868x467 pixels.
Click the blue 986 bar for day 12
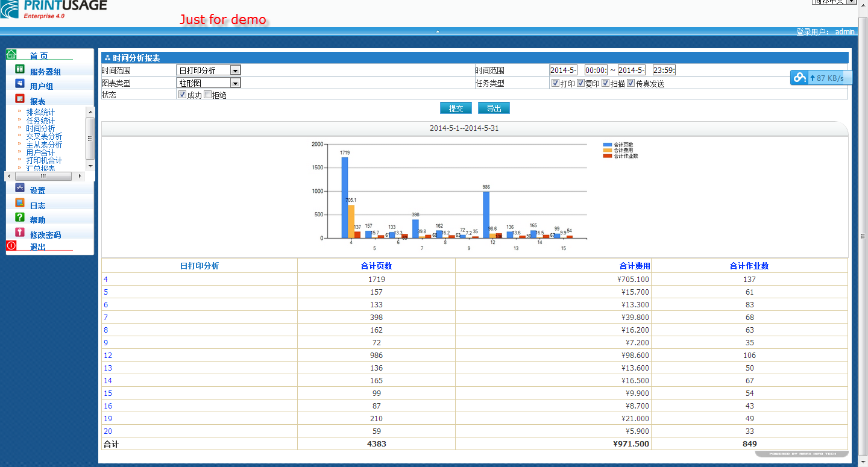486,215
